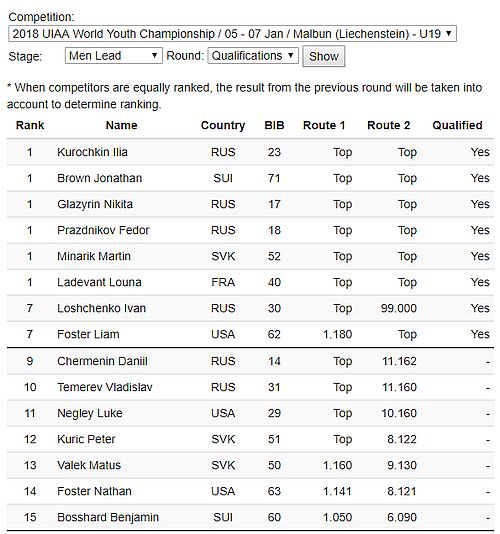Screen dimensions: 500x534
Task: Open the Men Lead stage dropdown
Action: tap(113, 56)
